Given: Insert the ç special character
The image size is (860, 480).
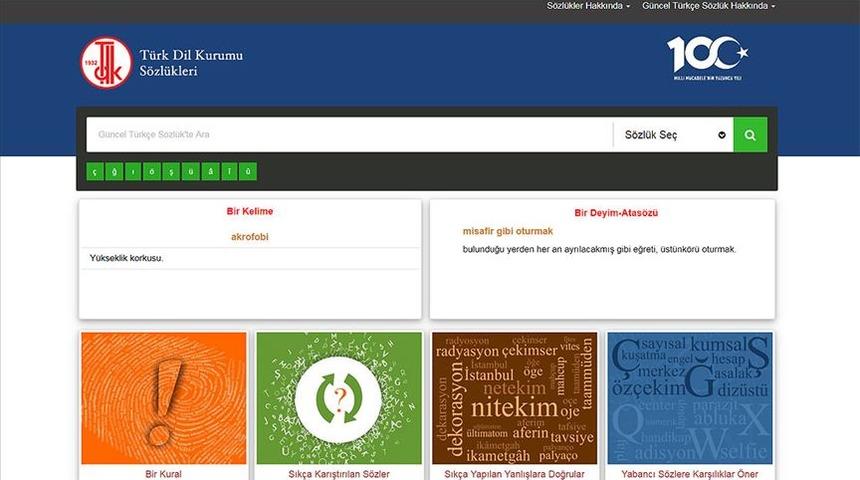Looking at the screenshot, I should pyautogui.click(x=95, y=171).
